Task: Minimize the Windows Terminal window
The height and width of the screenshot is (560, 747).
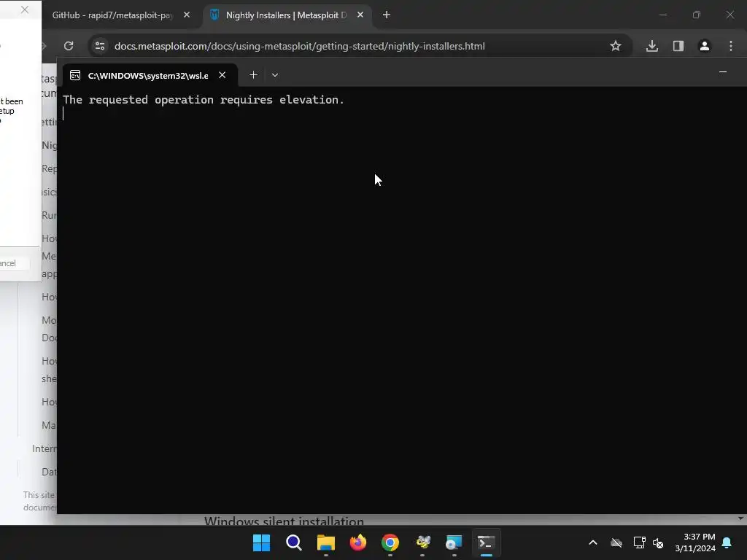Action: pyautogui.click(x=723, y=72)
